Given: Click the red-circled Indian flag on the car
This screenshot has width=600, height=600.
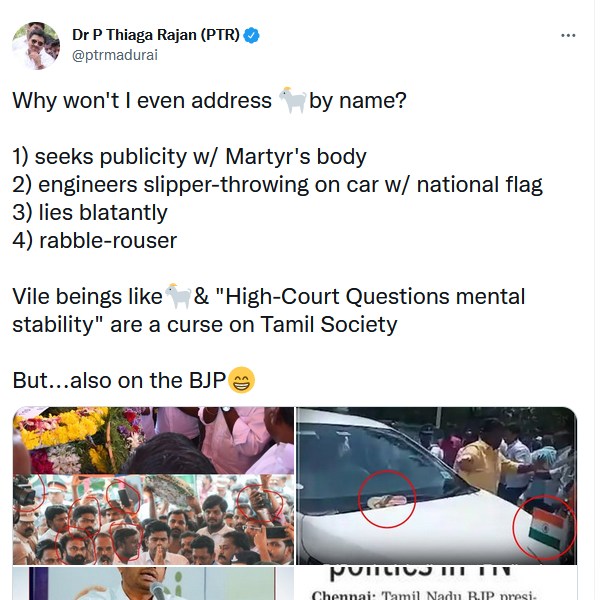Looking at the screenshot, I should pyautogui.click(x=544, y=527).
